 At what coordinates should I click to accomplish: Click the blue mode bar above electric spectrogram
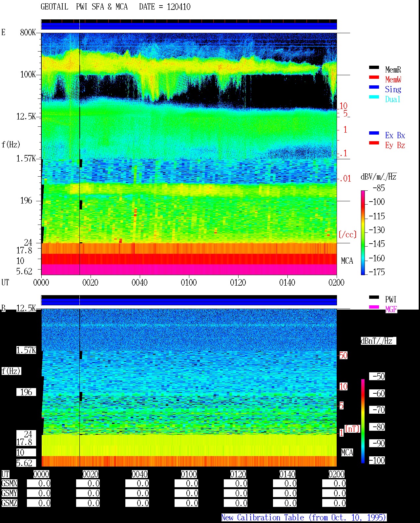(x=189, y=26)
